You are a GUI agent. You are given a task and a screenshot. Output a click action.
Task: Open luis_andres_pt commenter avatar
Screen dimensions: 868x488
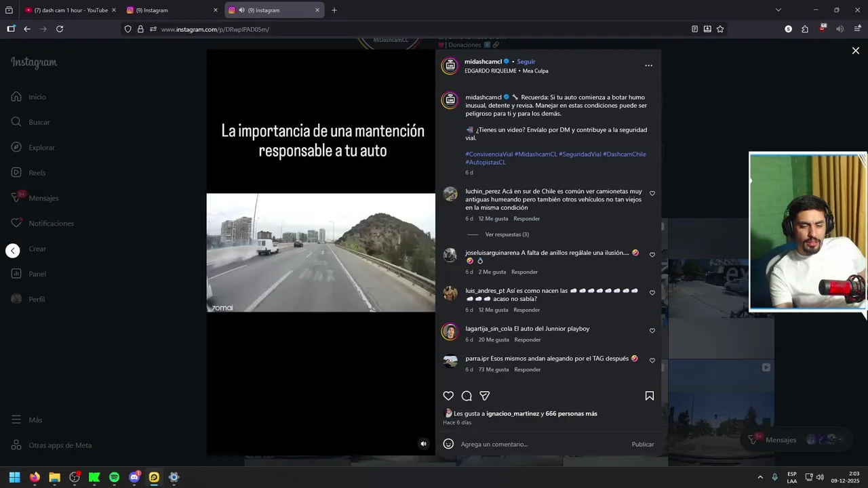pyautogui.click(x=450, y=293)
